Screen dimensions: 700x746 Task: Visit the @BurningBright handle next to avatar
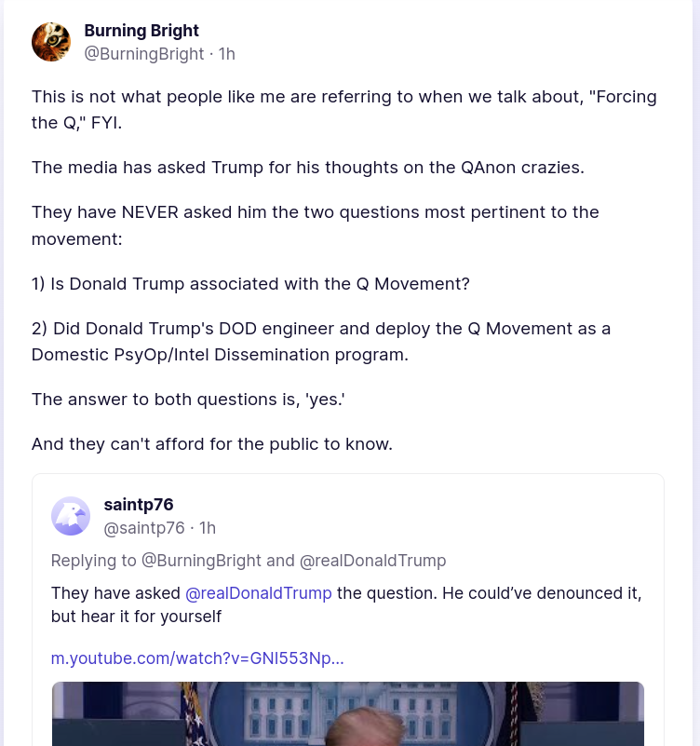pyautogui.click(x=144, y=54)
